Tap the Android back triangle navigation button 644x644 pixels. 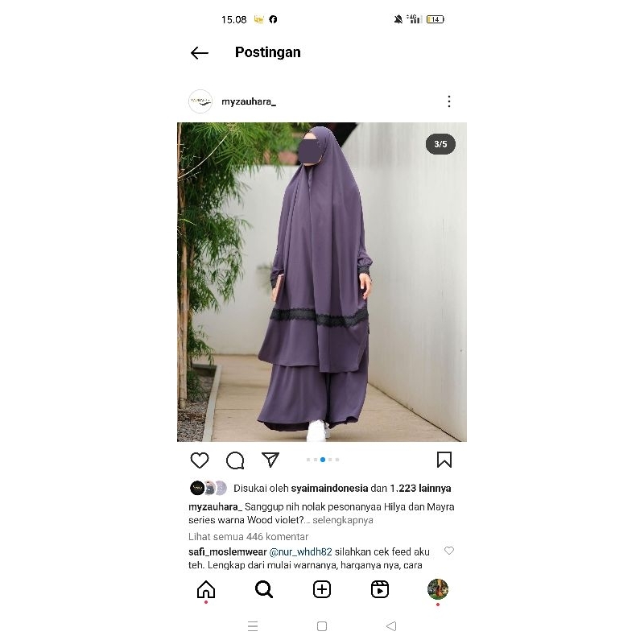click(391, 626)
